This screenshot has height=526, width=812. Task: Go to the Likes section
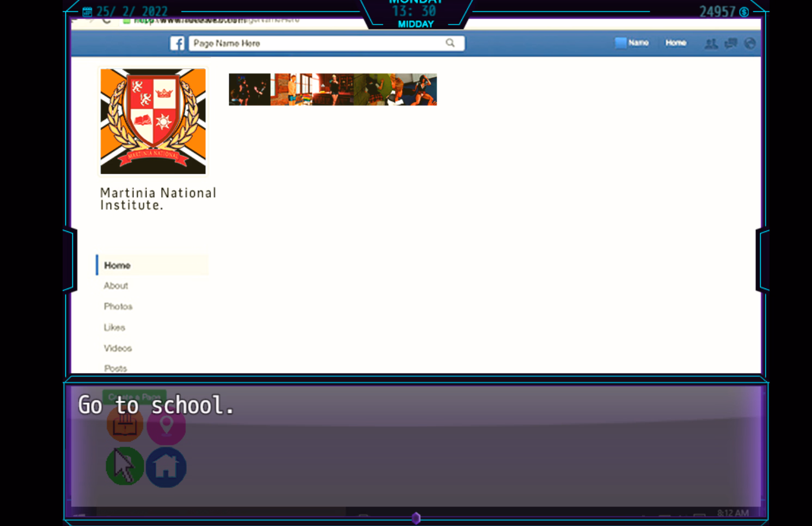click(x=114, y=327)
